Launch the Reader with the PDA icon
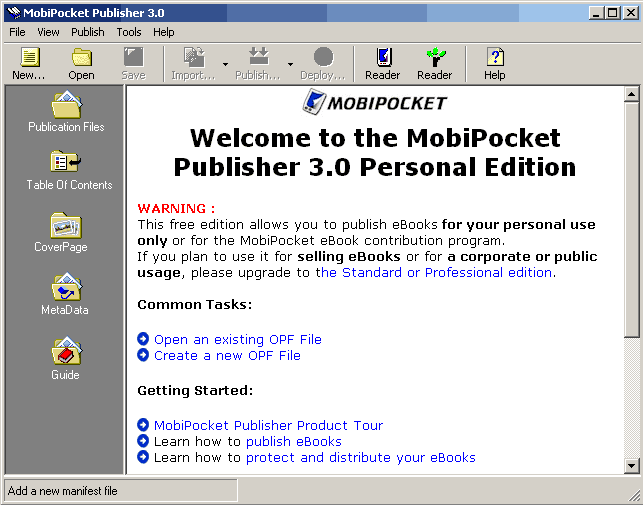Viewport: 643px width, 505px height. pos(383,57)
